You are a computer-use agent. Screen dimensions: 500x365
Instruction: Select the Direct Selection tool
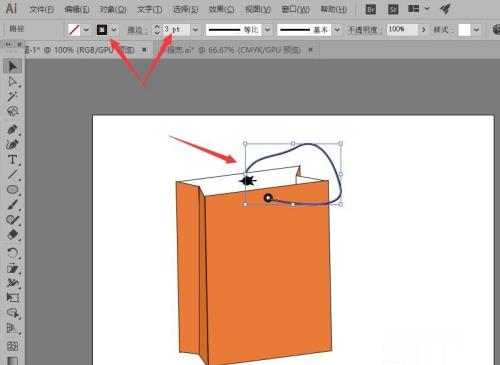13,82
